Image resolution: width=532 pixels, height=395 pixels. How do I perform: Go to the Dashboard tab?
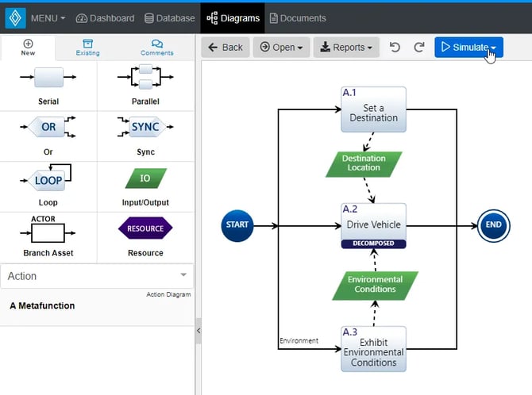(x=105, y=18)
